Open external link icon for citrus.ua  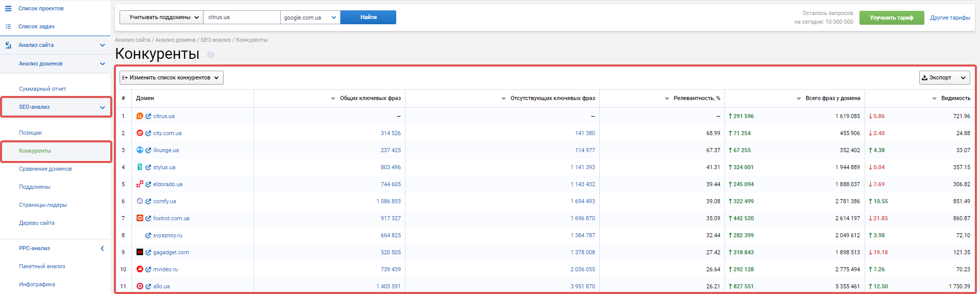(148, 117)
